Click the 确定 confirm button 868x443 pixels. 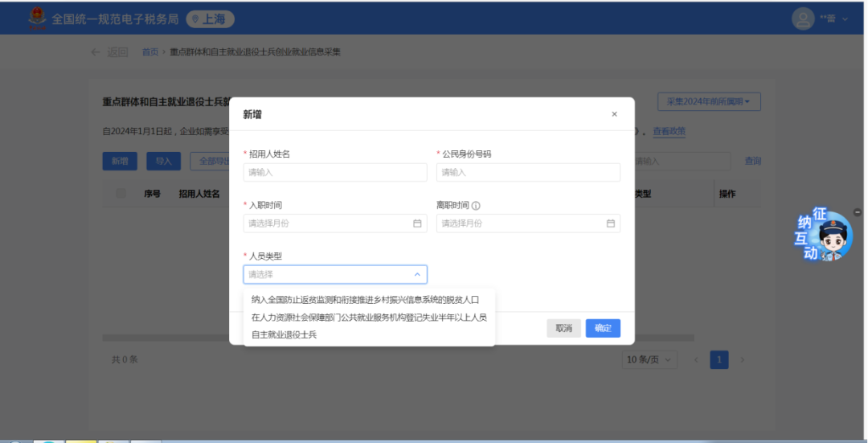(603, 328)
